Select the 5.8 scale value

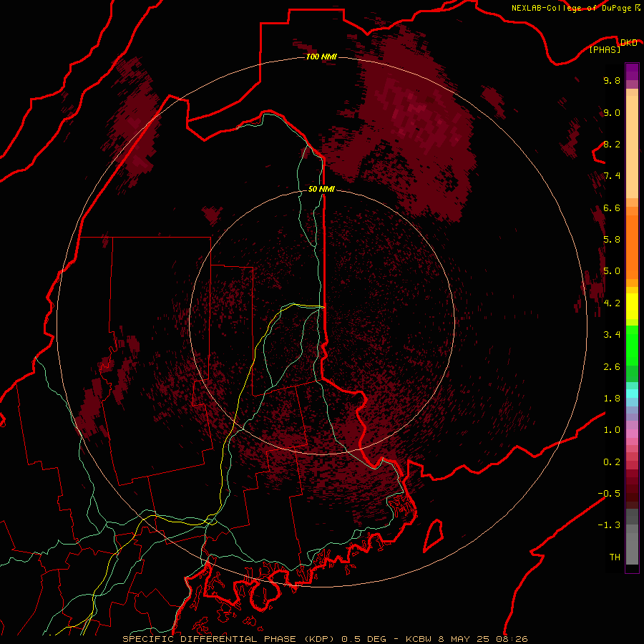(612, 240)
